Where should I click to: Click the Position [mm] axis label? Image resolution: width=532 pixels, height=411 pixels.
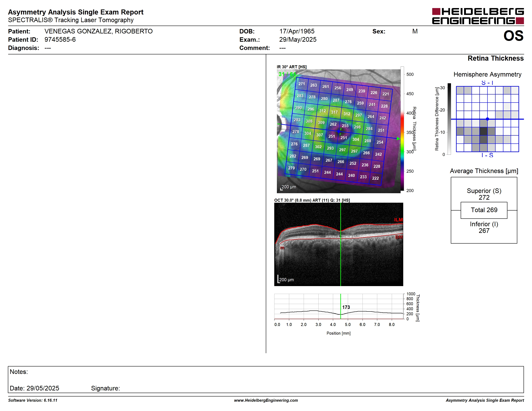339,333
